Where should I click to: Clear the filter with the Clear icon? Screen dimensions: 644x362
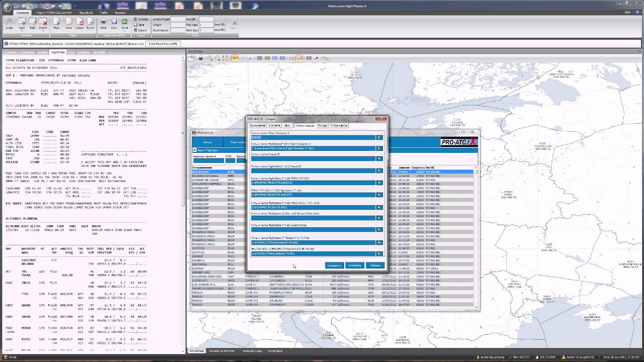(233, 25)
